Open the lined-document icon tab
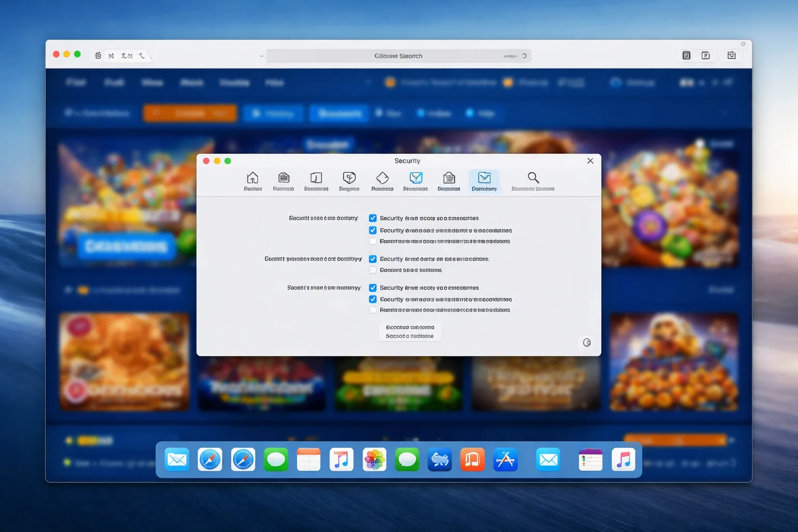Screen dimensions: 798x532 click(449, 181)
